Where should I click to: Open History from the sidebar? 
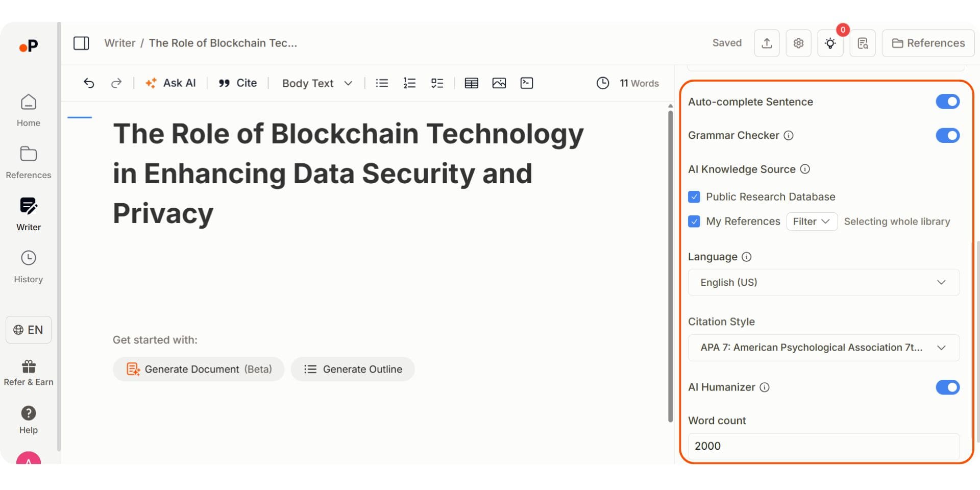pyautogui.click(x=28, y=266)
